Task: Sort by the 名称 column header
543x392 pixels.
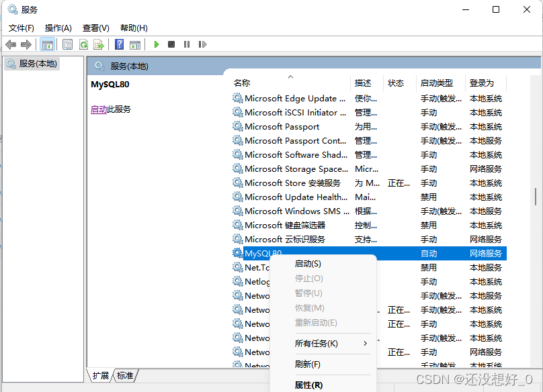Action: [x=291, y=83]
